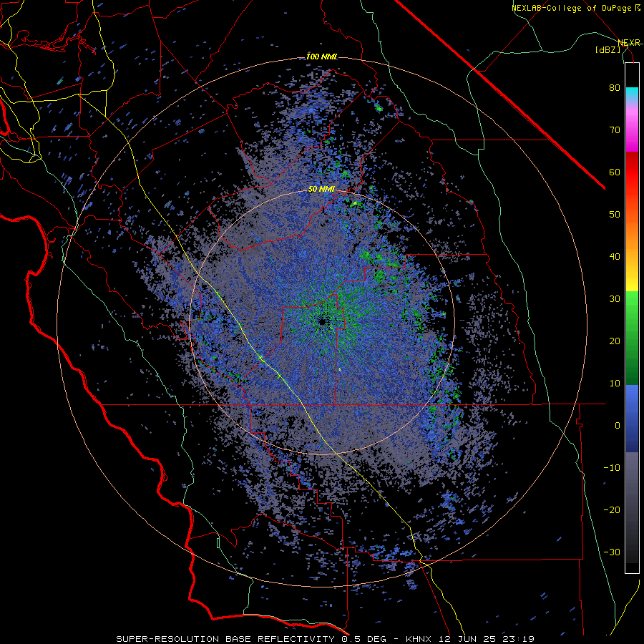Viewport: 644px width, 644px height.
Task: Select the 100 NMI range ring label
Action: [x=321, y=57]
